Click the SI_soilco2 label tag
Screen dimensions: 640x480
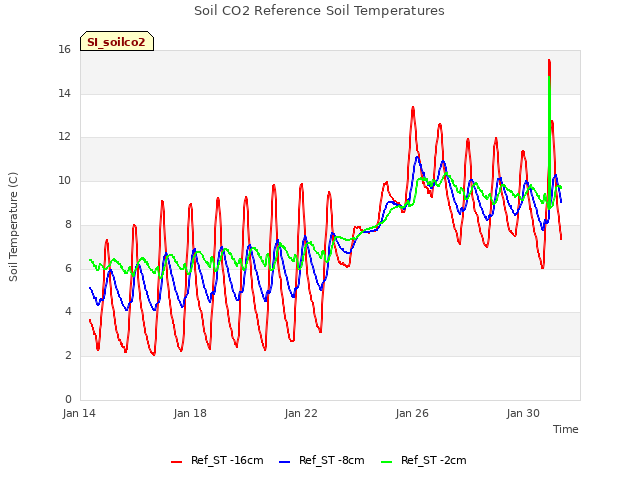click(117, 41)
